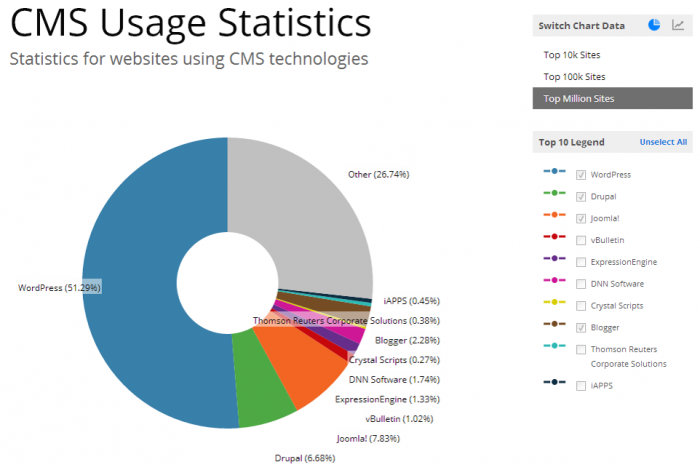Click the 'Drupal (6.68%)' chart label
Viewport: 700px width, 470px height.
[x=305, y=458]
